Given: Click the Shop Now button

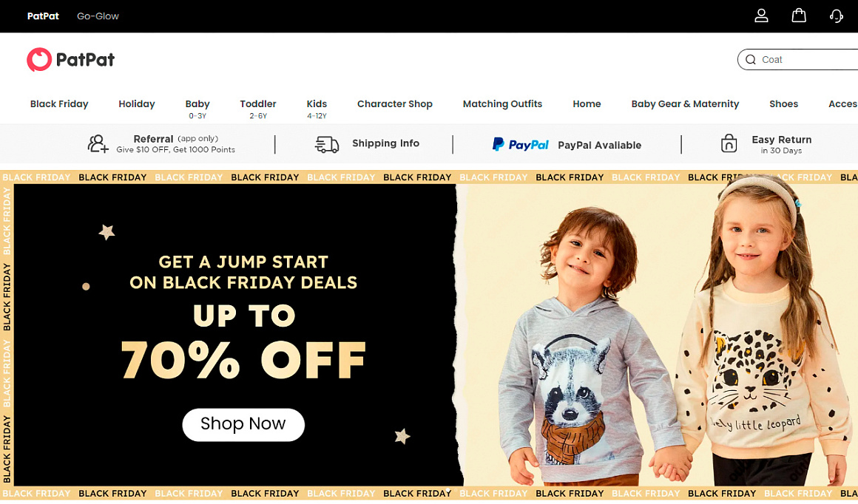Looking at the screenshot, I should click(x=243, y=424).
